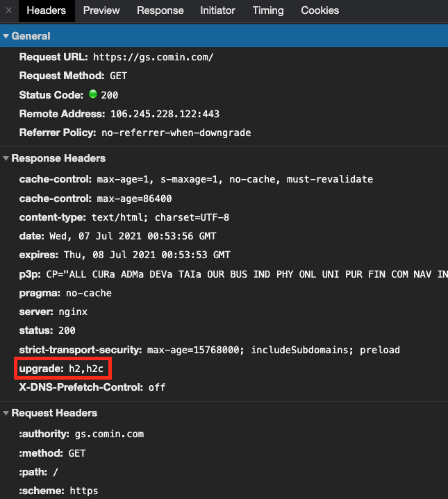Click the green status code indicator
Screen dimensions: 448x499
tap(92, 94)
